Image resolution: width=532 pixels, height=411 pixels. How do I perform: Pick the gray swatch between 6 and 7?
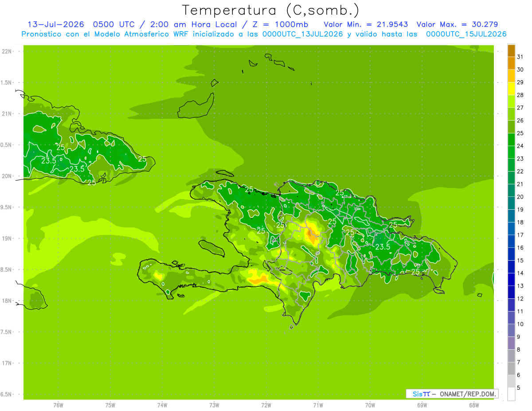[511, 369]
